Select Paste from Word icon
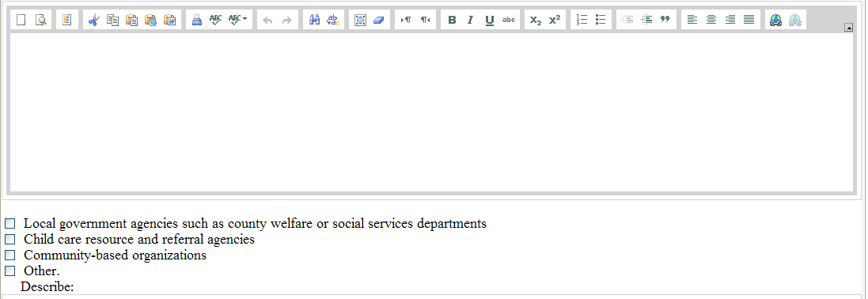 pos(169,20)
